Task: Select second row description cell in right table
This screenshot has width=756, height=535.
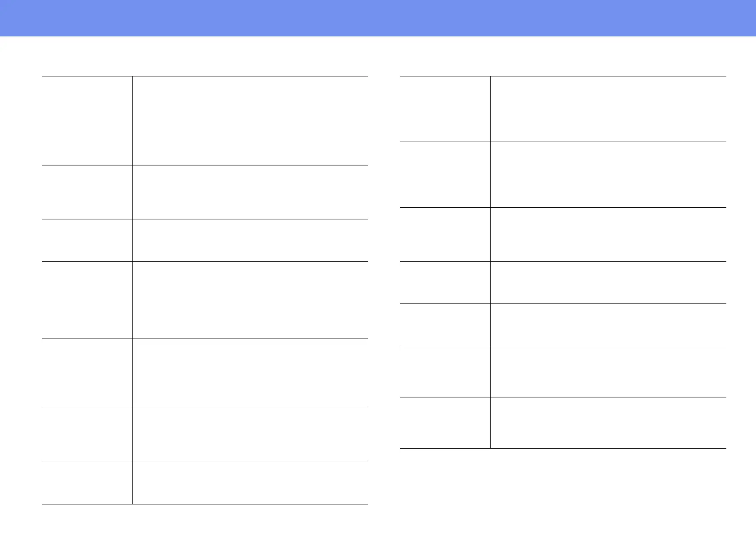Action: coord(609,174)
